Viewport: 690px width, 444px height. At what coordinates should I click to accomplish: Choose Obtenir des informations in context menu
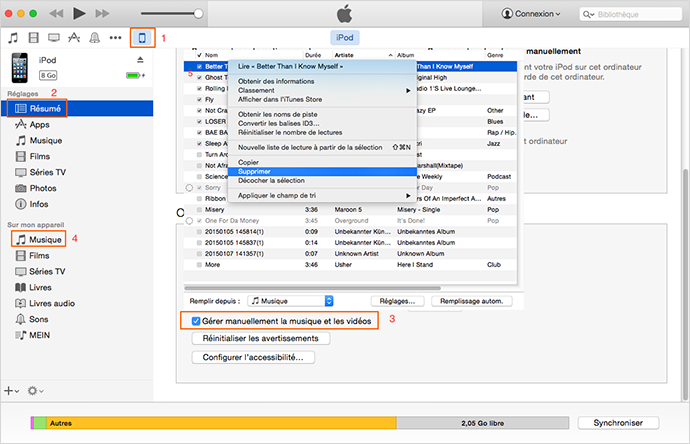click(322, 81)
